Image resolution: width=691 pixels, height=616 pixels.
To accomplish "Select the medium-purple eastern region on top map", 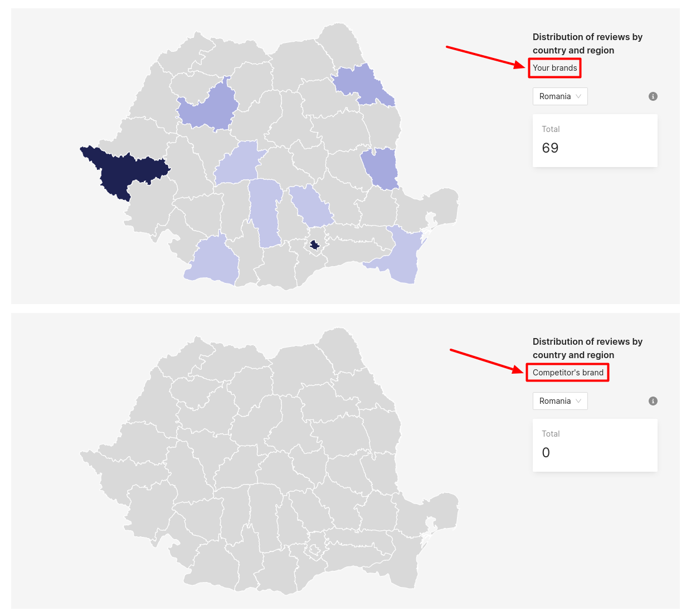I will click(x=380, y=168).
